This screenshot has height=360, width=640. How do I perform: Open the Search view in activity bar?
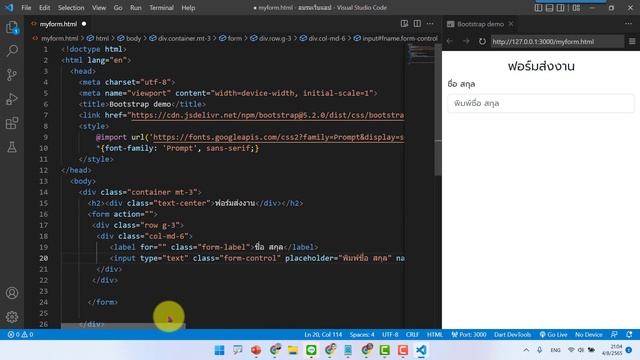pos(12,51)
